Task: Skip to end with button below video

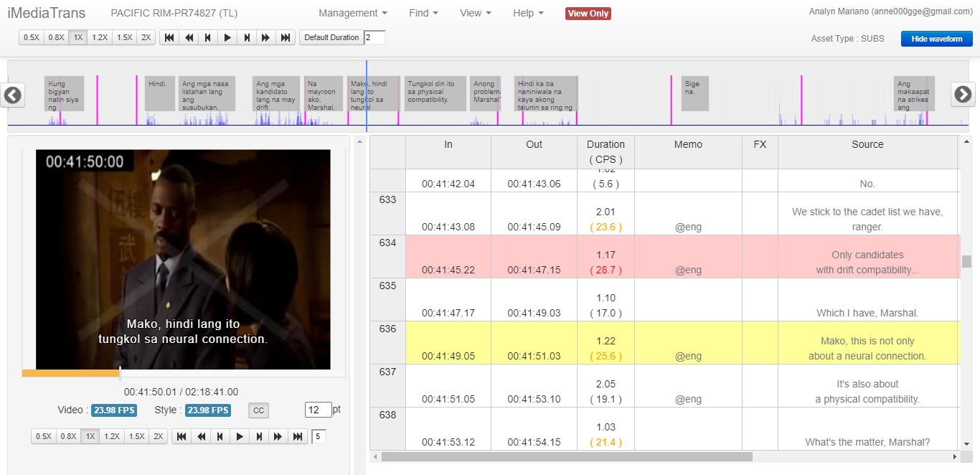Action: [x=298, y=436]
